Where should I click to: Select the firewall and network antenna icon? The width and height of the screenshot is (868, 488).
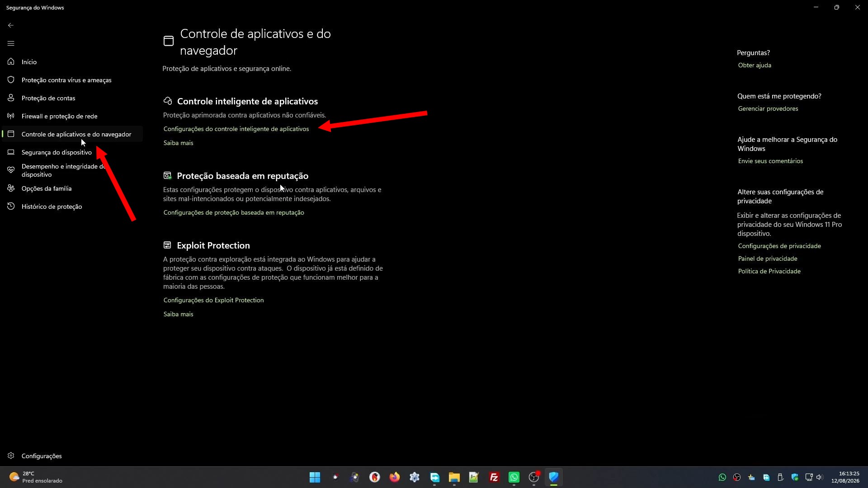click(11, 116)
